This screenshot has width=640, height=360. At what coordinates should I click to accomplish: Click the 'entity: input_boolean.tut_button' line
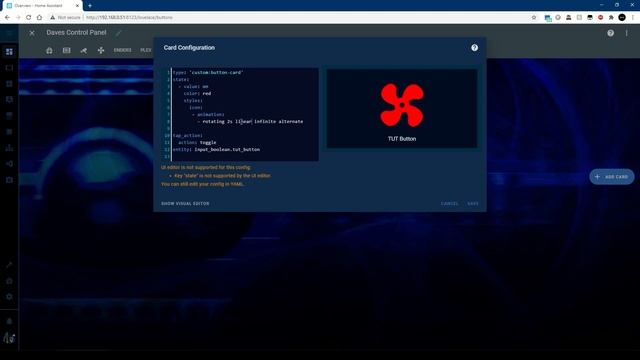[216, 149]
